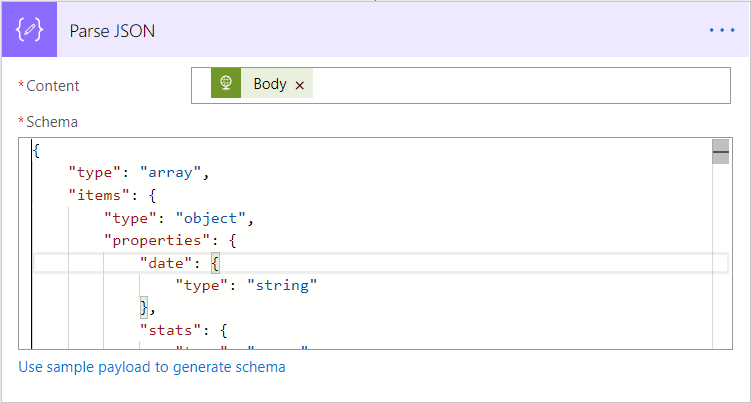
Task: Select the Body dynamic content token
Action: click(262, 83)
